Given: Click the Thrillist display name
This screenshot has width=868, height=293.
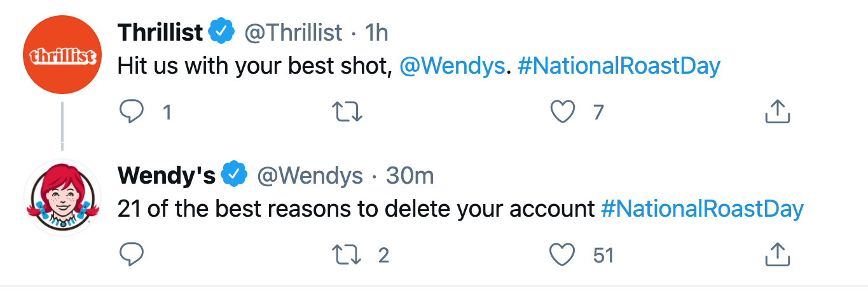Looking at the screenshot, I should [x=160, y=32].
